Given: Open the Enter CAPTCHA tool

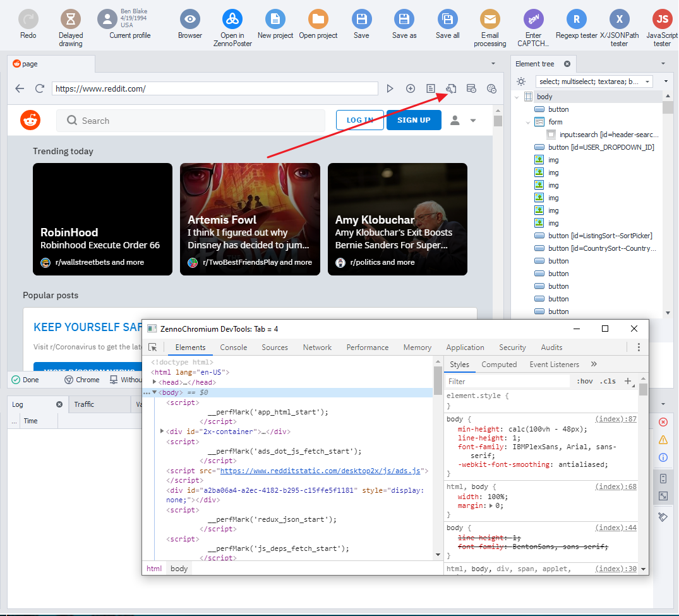Looking at the screenshot, I should click(533, 19).
